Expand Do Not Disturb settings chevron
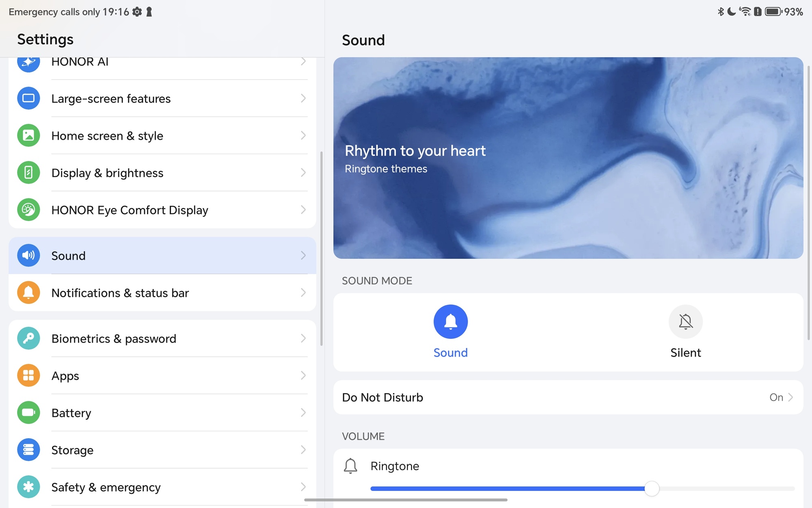812x508 pixels. (x=790, y=397)
